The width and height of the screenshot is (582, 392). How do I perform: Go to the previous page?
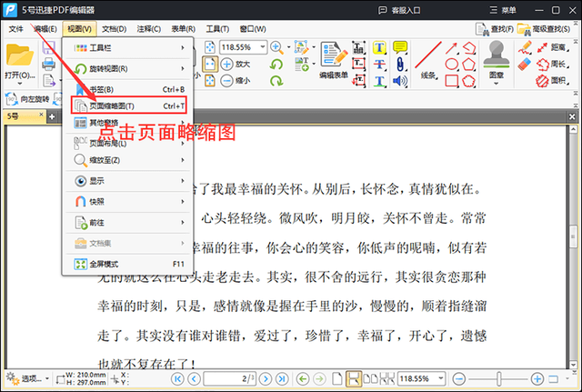(194, 378)
